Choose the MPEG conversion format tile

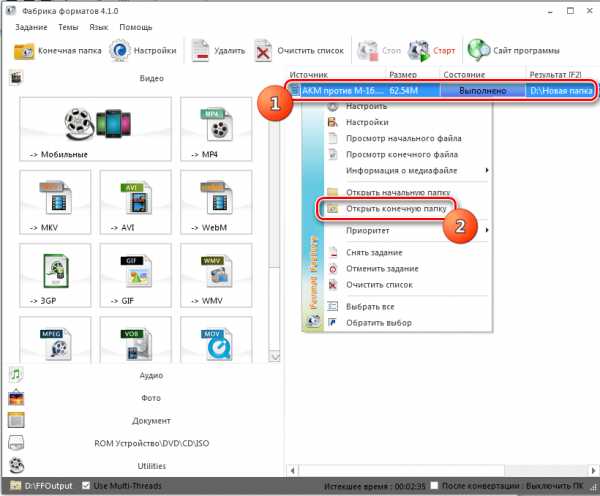(55, 340)
